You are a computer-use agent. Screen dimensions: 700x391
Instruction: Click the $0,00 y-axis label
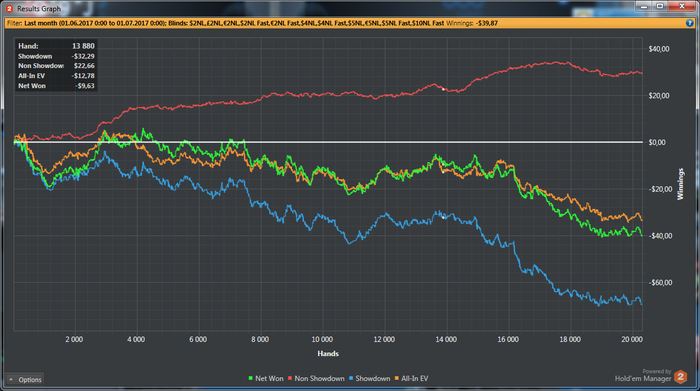pyautogui.click(x=657, y=142)
